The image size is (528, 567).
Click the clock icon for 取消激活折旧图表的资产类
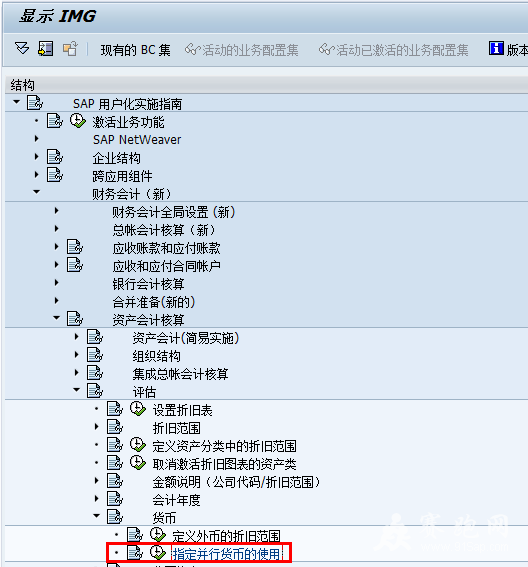(138, 463)
